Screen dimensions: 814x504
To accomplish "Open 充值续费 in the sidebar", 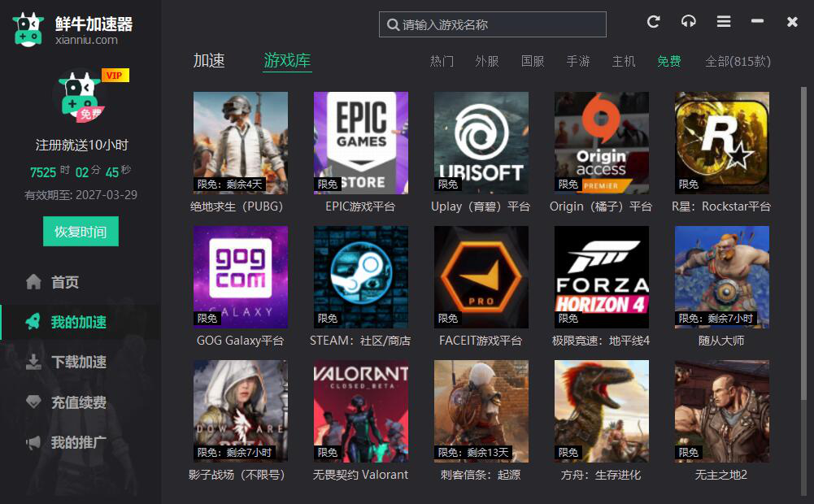I will click(x=78, y=402).
